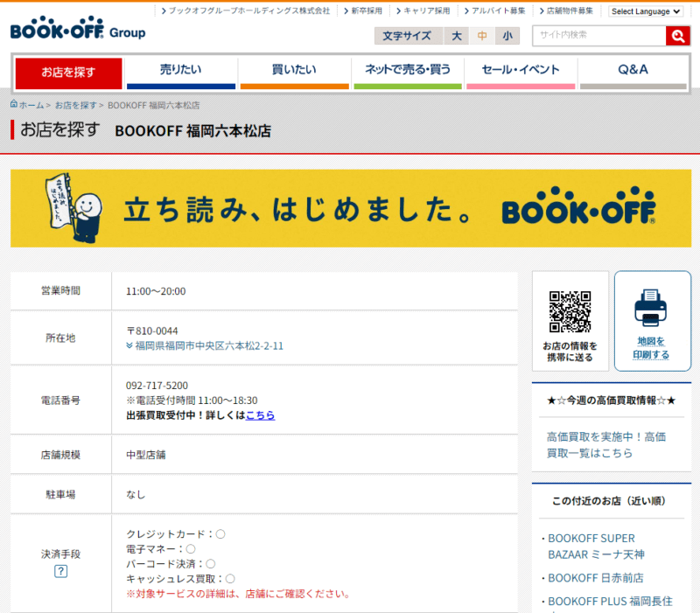Click the business hours 11:00〜20:00
This screenshot has width=700, height=613.
coord(156,291)
